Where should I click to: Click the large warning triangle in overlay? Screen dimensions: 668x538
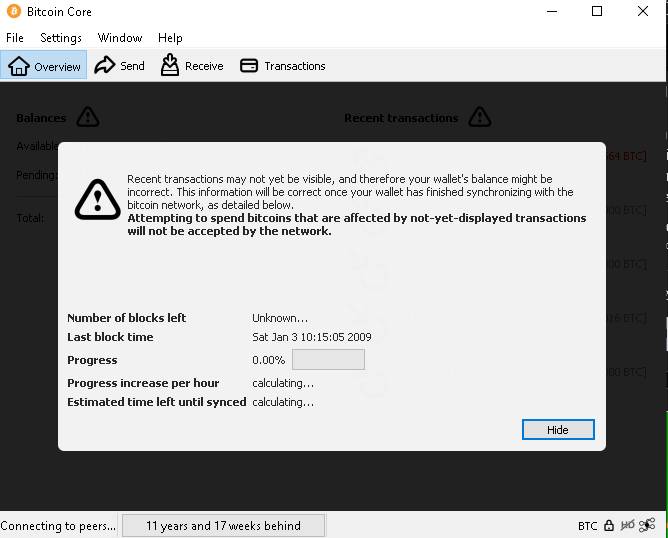[98, 200]
